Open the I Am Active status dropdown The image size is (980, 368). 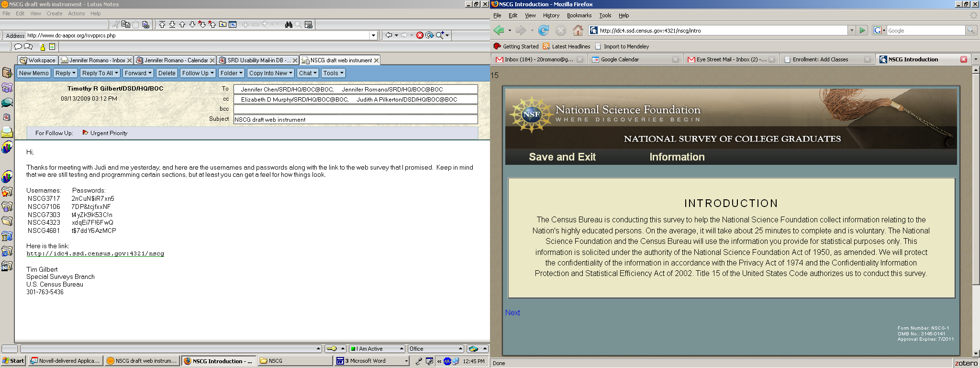377,349
